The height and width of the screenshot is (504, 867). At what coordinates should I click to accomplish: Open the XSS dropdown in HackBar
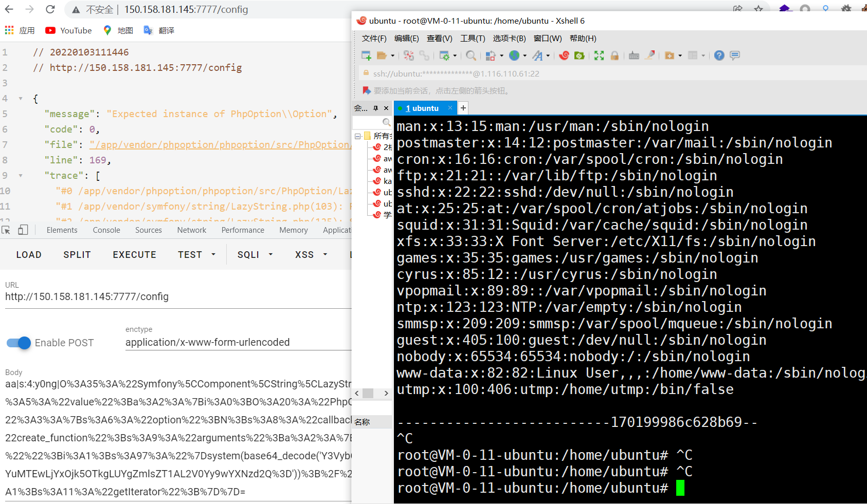[x=311, y=254]
